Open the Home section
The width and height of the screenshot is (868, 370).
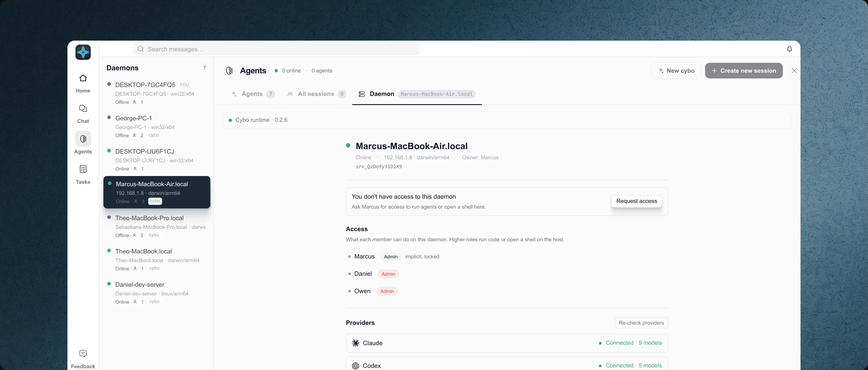point(83,84)
